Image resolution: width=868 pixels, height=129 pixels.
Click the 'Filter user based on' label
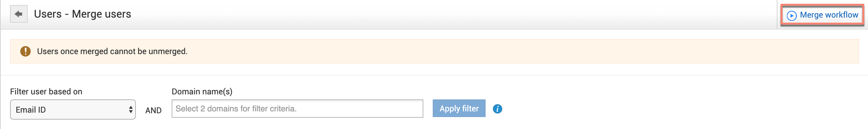[46, 92]
